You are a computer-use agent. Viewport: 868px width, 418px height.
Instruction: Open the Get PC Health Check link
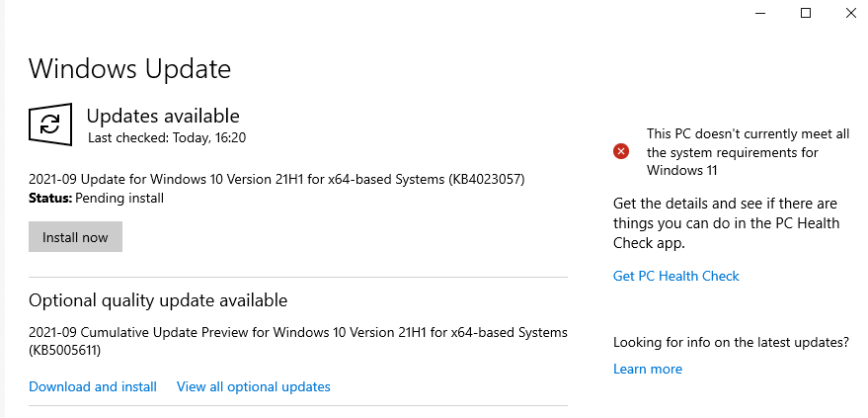click(x=675, y=276)
